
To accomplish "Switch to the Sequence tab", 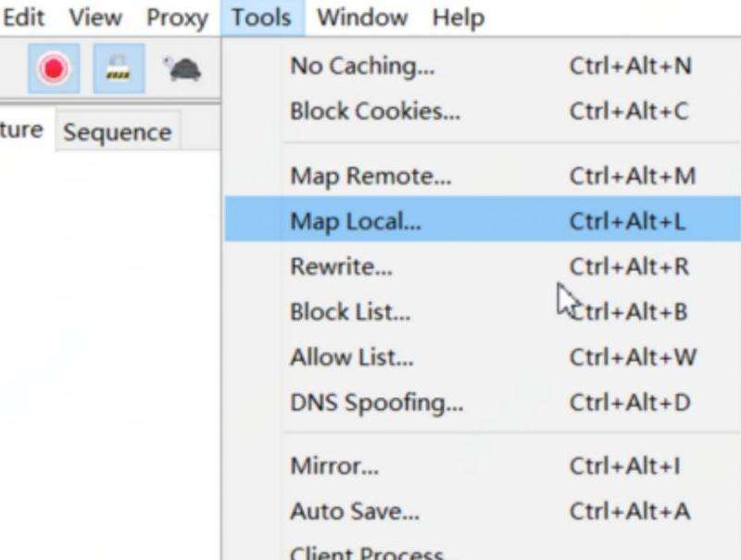I will [117, 132].
